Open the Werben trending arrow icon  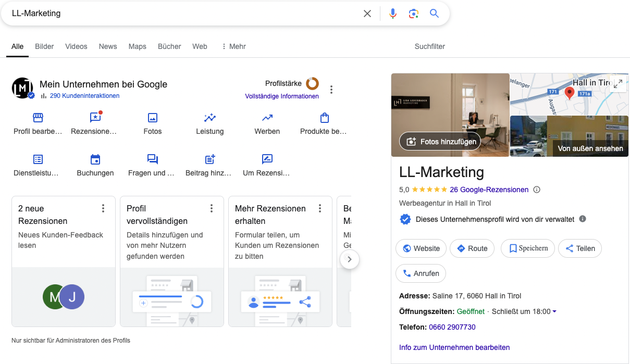pyautogui.click(x=267, y=118)
